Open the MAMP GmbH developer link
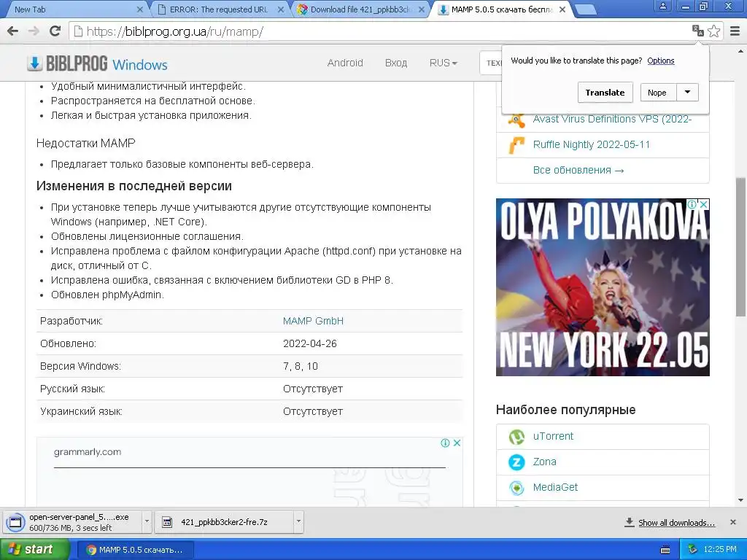Screen dimensions: 747x560 pyautogui.click(x=313, y=321)
